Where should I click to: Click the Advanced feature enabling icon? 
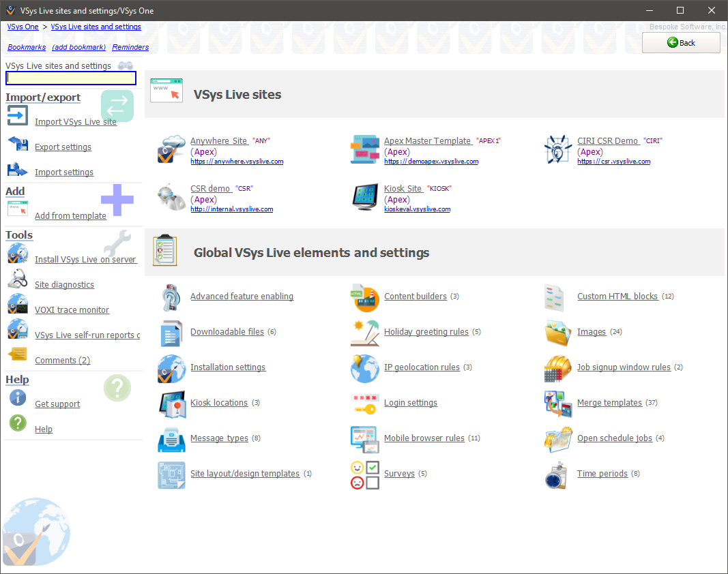171,297
